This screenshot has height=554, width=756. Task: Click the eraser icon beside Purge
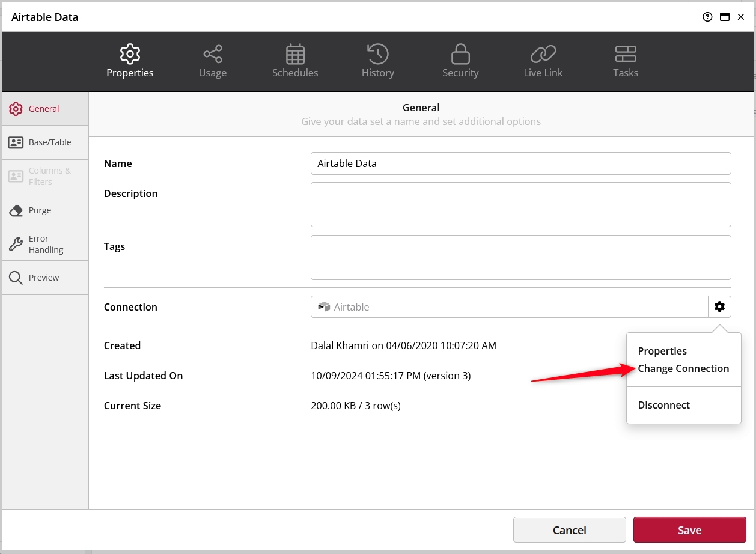(x=16, y=210)
